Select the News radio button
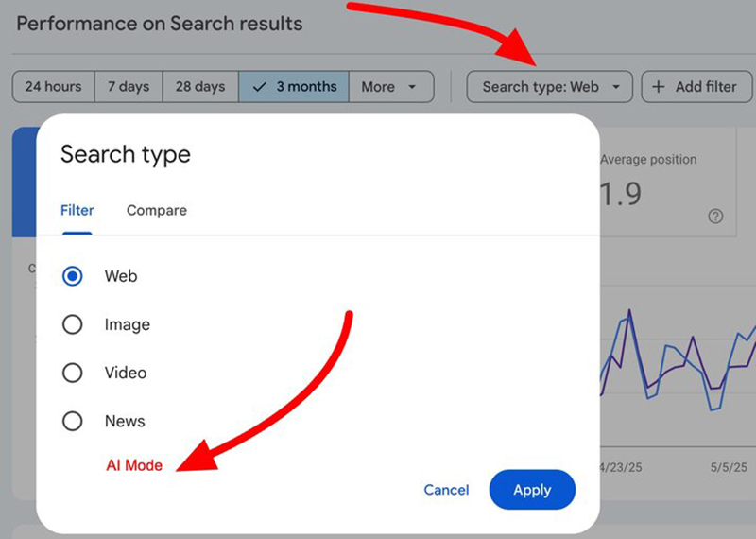Viewport: 756px width, 539px height. pos(73,421)
